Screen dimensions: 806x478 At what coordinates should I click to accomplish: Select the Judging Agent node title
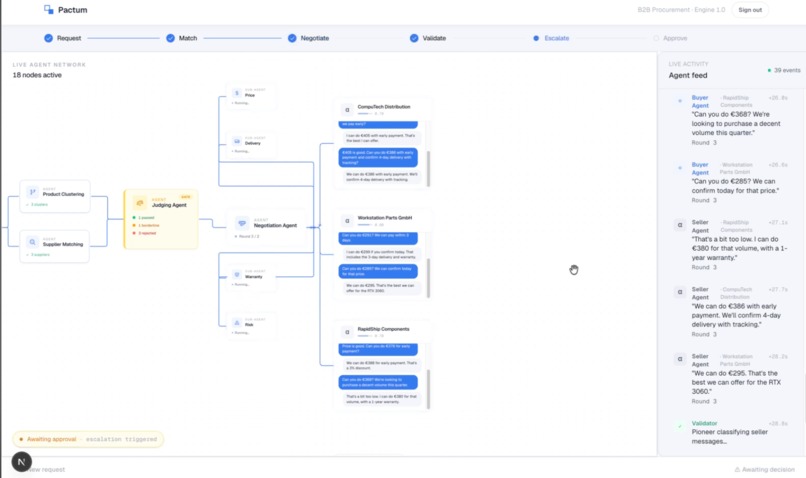(169, 205)
